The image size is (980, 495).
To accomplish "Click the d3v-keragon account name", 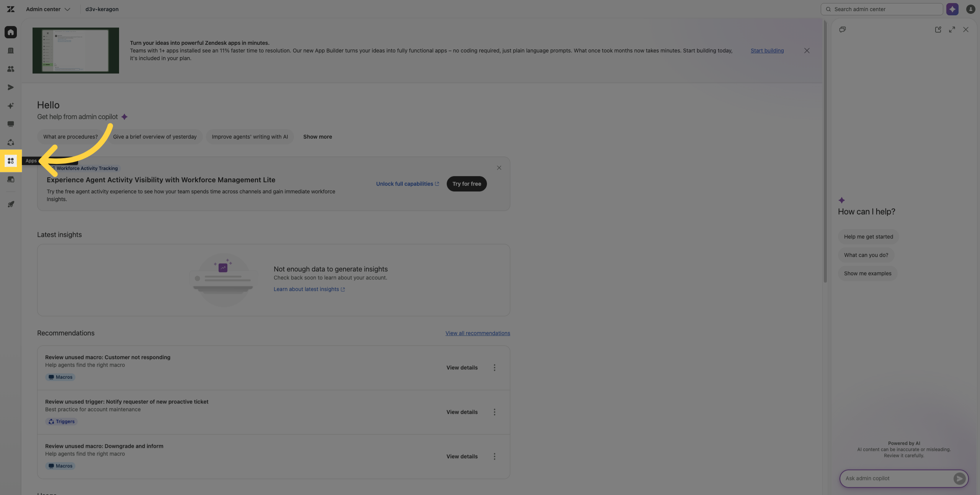I will point(102,9).
